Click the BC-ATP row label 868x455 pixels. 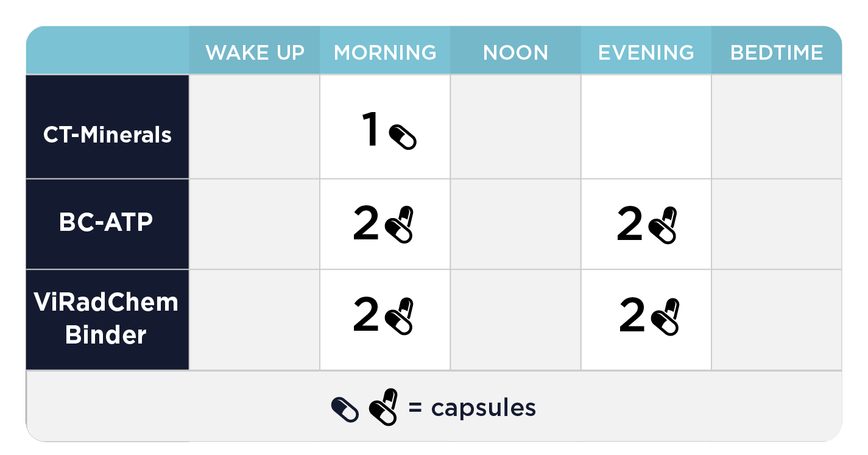(x=106, y=223)
